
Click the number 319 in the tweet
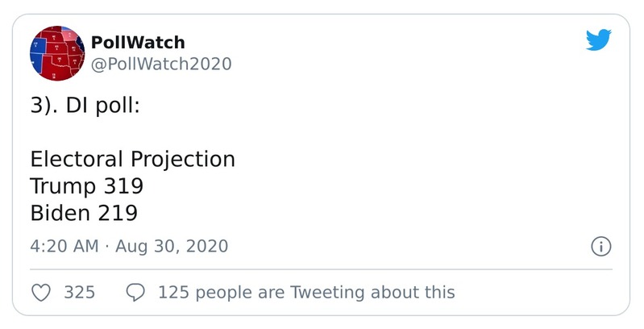point(123,186)
